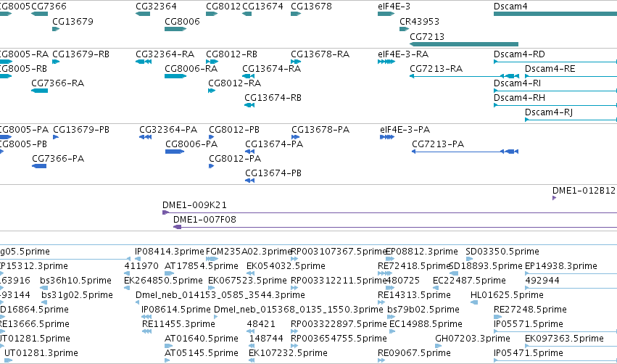This screenshot has height=364, width=617.
Task: Open the RE27248.5prime EST label
Action: 530,310
